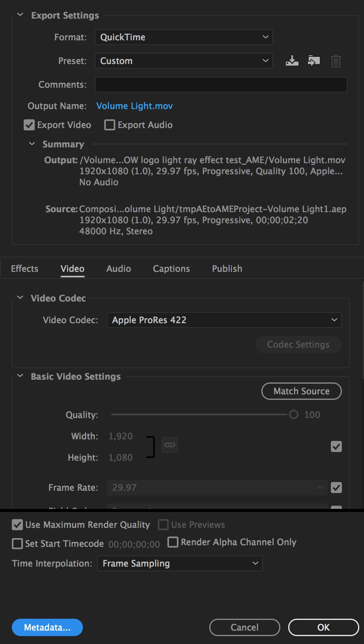
Task: Click the 48000 Hz, Stereo source line
Action: (x=116, y=231)
